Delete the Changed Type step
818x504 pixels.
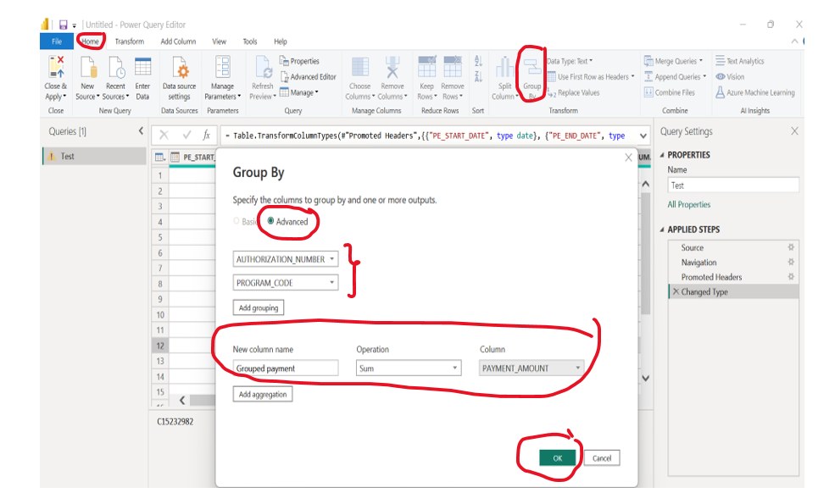click(676, 291)
